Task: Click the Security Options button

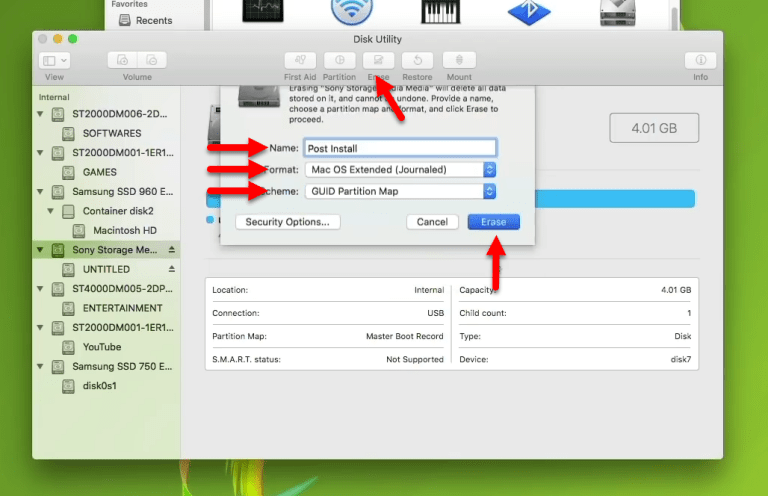Action: point(288,222)
